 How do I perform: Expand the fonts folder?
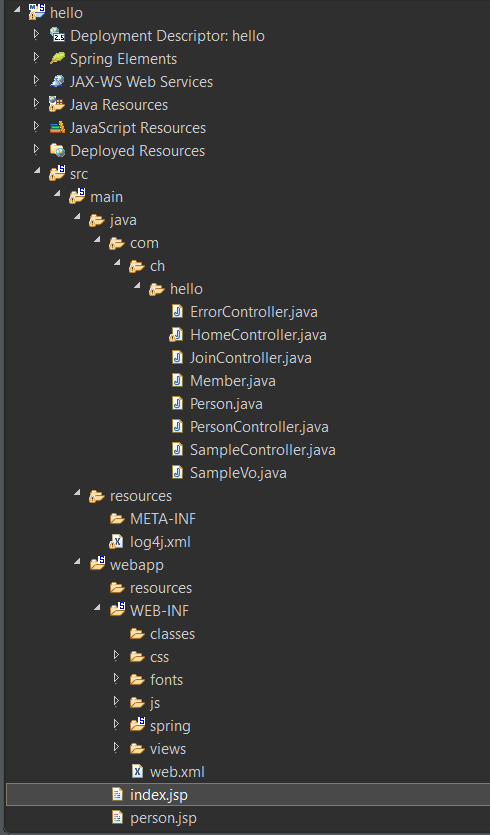pos(117,679)
